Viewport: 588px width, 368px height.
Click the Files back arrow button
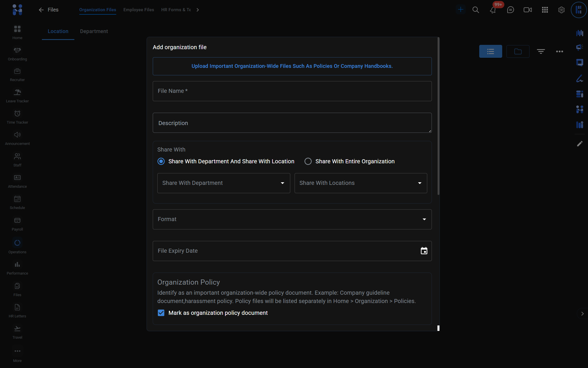coord(41,10)
